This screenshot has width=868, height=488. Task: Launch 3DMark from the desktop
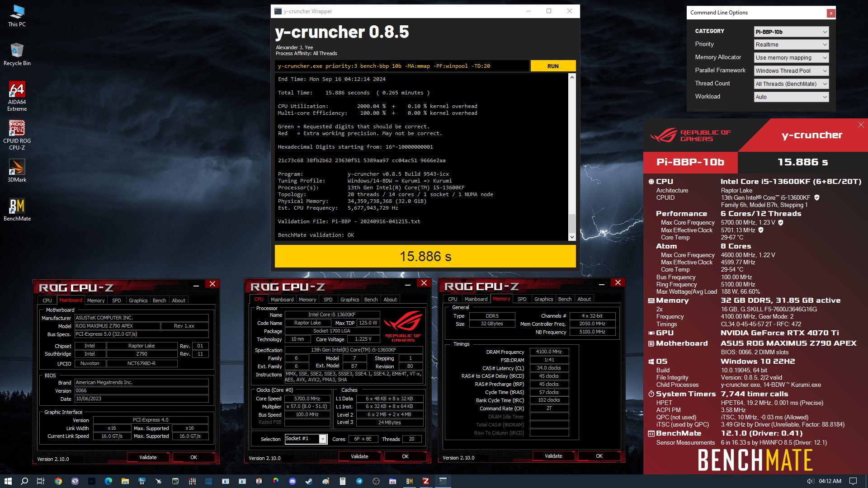tap(17, 171)
